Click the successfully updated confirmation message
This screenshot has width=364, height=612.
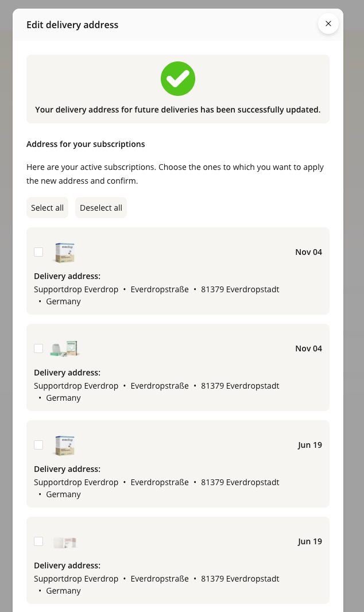(178, 110)
